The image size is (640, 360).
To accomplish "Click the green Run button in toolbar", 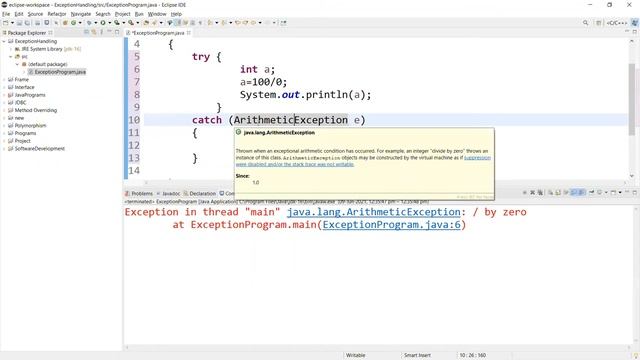I will [103, 23].
